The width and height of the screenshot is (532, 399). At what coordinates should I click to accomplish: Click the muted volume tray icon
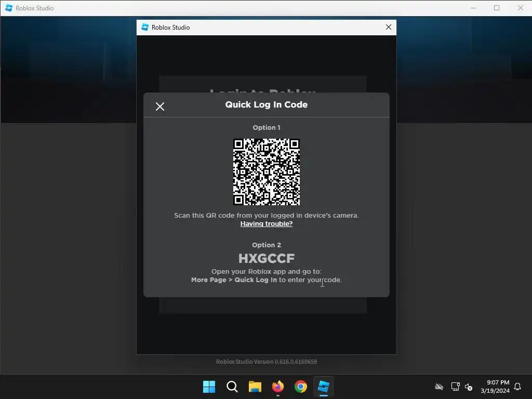pyautogui.click(x=469, y=387)
